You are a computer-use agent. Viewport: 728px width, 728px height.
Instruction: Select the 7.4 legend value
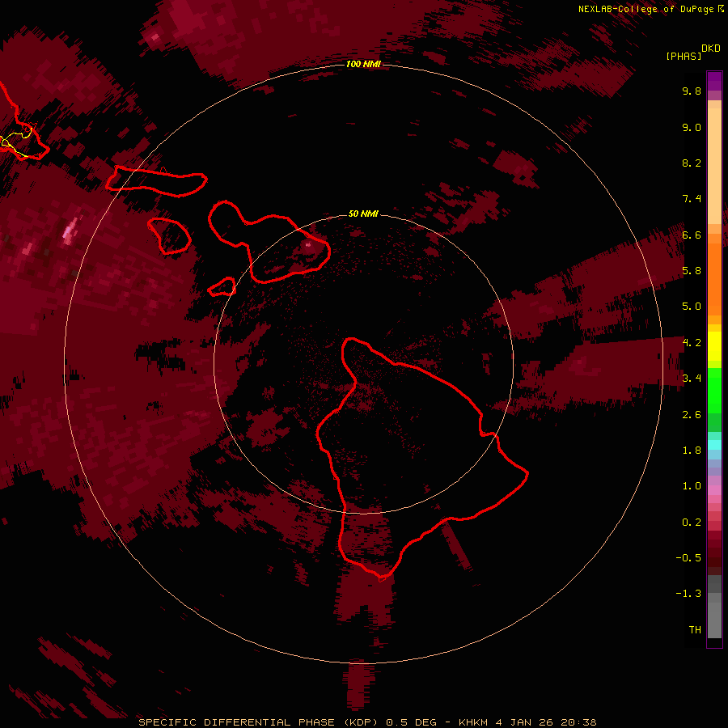[692, 199]
